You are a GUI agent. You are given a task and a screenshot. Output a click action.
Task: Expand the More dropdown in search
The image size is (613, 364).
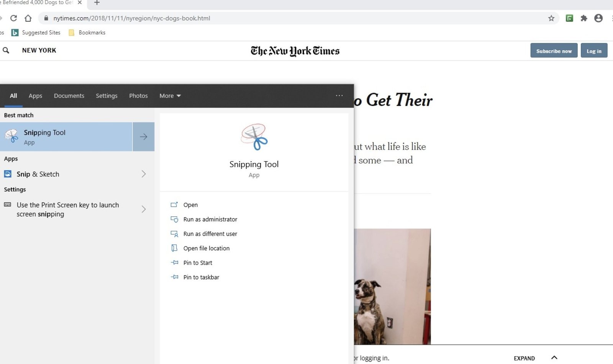tap(170, 96)
